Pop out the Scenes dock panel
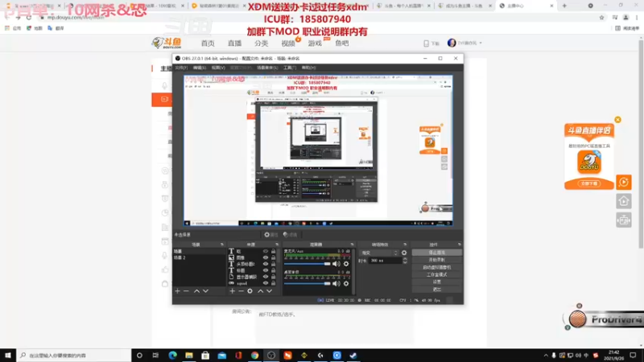Image resolution: width=644 pixels, height=362 pixels. 222,245
